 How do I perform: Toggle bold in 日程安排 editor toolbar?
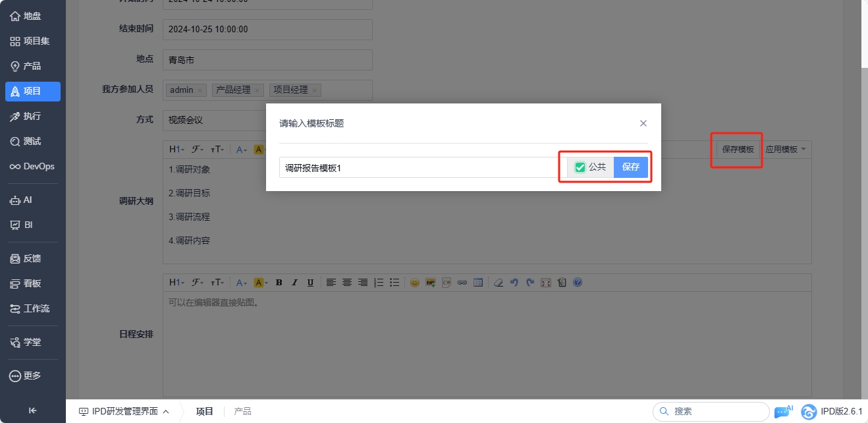(x=279, y=283)
